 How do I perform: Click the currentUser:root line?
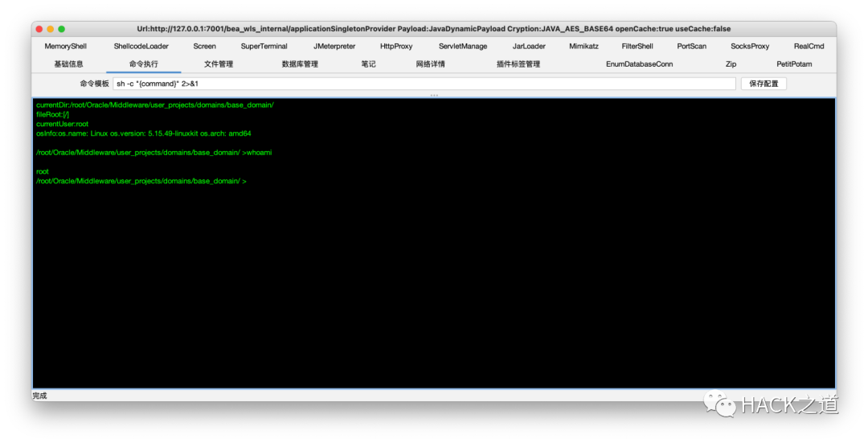(x=62, y=124)
